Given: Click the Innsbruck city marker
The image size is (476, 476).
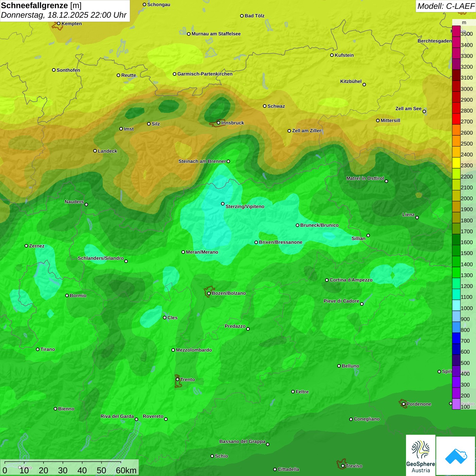Looking at the screenshot, I should pos(218,123).
